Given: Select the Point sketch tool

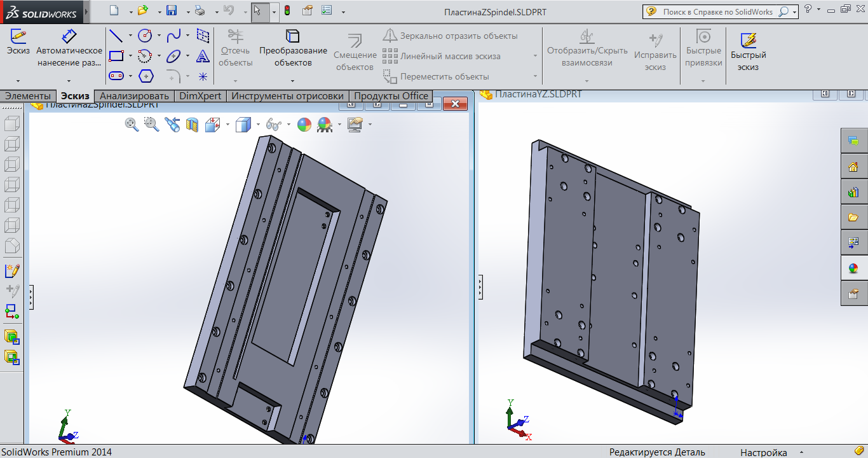Looking at the screenshot, I should [x=203, y=76].
